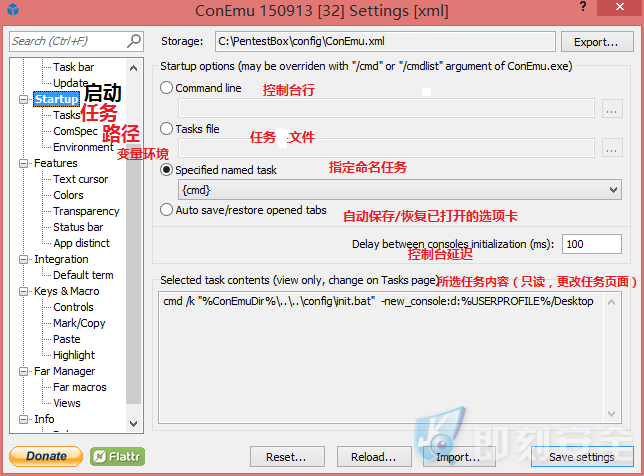Open the Transparency settings page
644x476 pixels.
(86, 211)
